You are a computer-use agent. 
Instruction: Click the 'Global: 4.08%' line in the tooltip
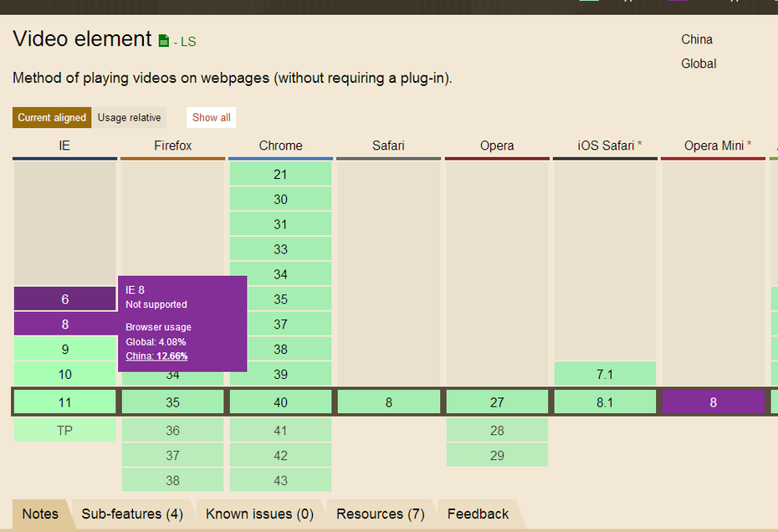(x=156, y=341)
